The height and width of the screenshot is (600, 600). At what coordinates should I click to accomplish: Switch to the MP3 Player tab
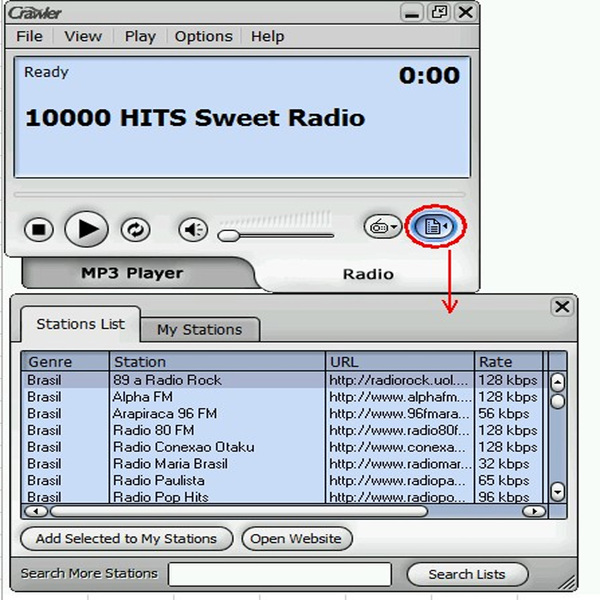click(x=132, y=273)
